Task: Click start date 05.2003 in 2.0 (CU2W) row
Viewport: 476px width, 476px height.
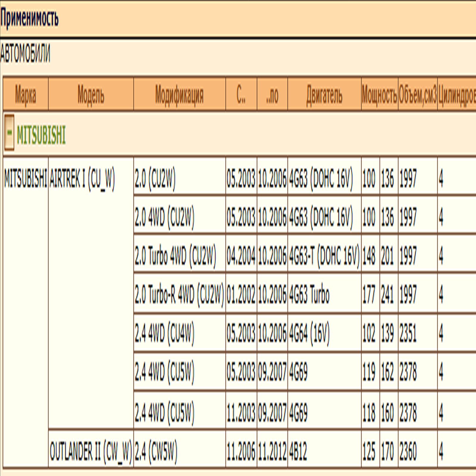Action: (241, 179)
